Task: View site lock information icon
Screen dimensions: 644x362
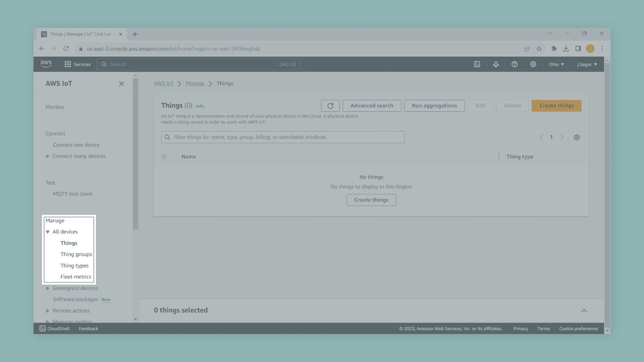Action: [81, 49]
